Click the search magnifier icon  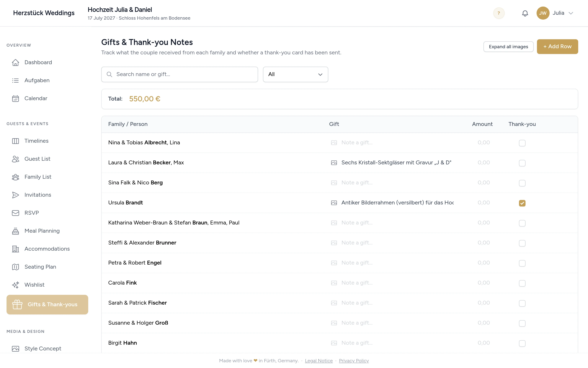click(109, 74)
